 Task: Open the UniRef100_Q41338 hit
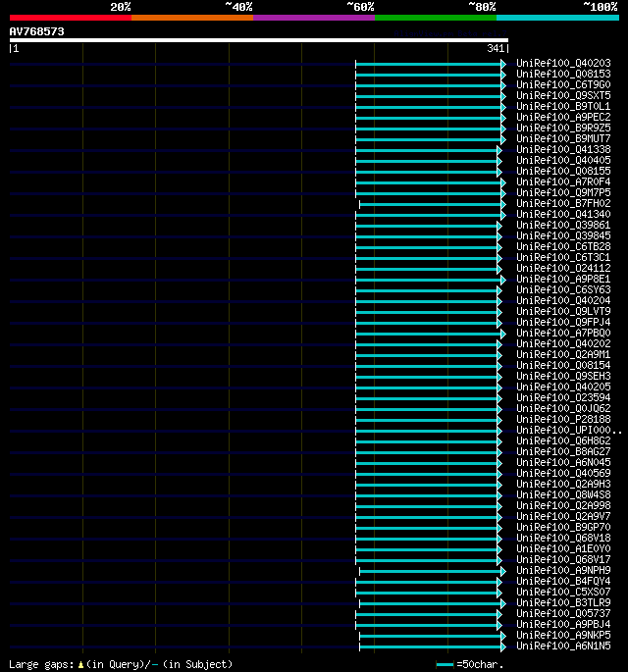coord(563,149)
